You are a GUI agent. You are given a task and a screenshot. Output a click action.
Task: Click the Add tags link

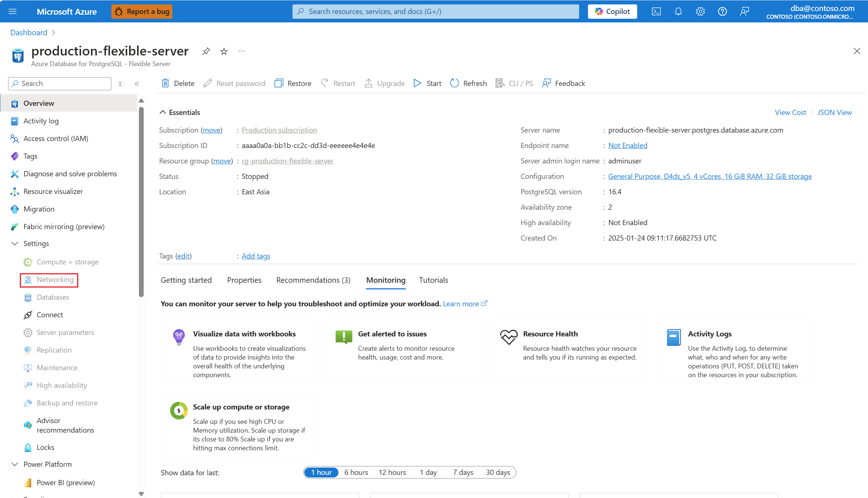click(256, 256)
